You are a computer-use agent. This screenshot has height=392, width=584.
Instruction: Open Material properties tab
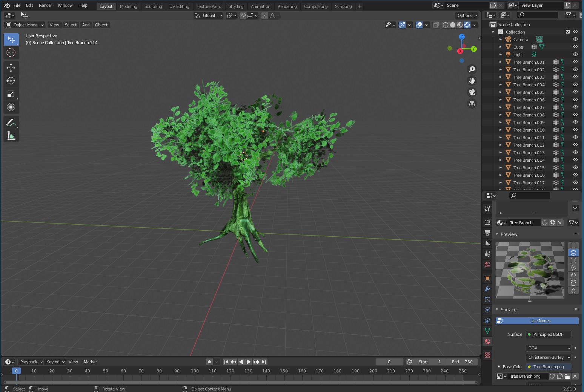(x=487, y=341)
